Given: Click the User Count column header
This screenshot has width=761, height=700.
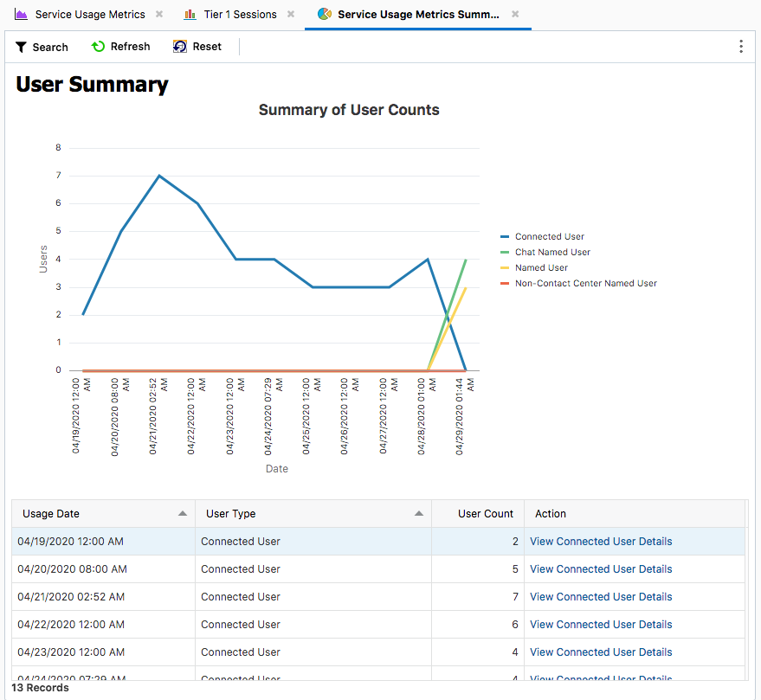Looking at the screenshot, I should point(485,514).
